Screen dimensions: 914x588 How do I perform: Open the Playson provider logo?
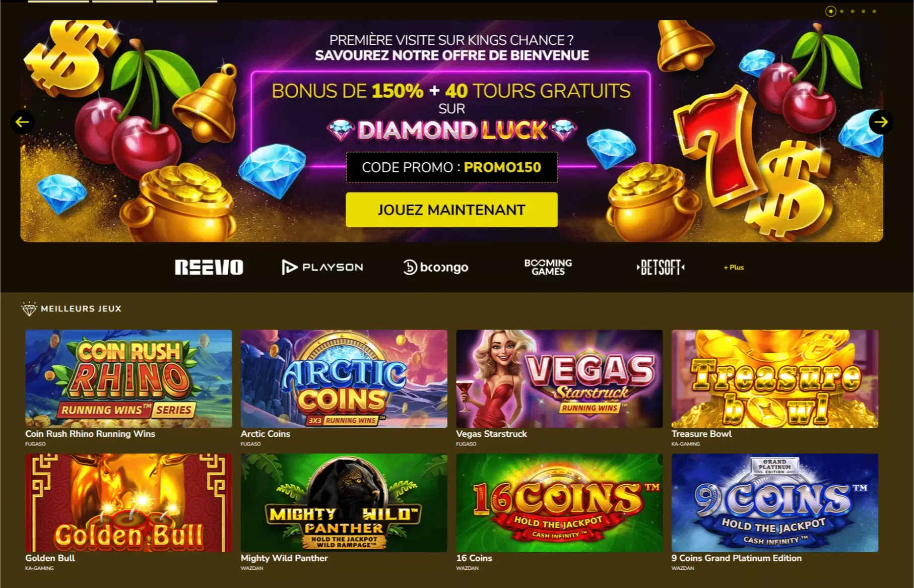point(322,267)
